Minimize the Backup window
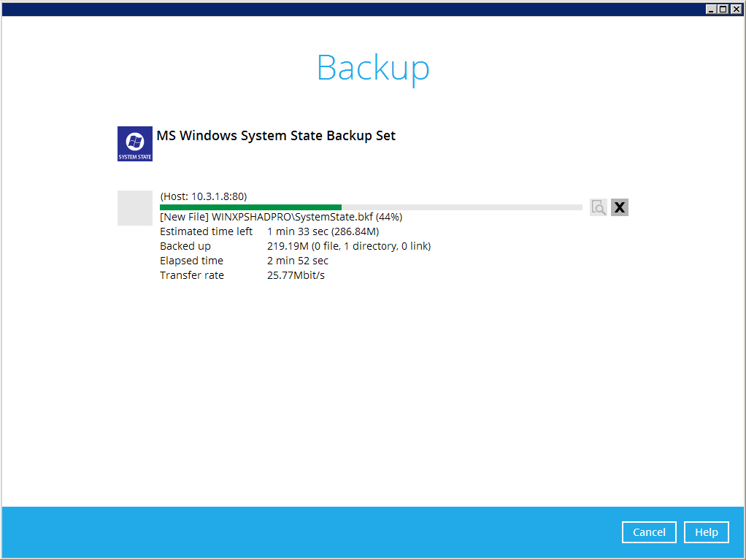The width and height of the screenshot is (746, 560). click(712, 9)
